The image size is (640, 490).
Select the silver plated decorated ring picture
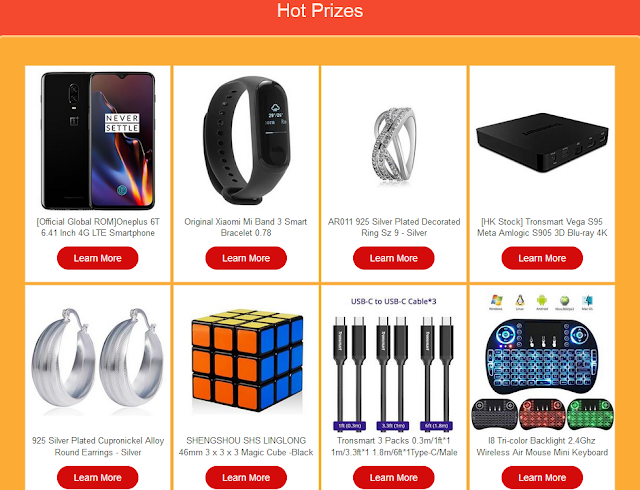(x=394, y=145)
